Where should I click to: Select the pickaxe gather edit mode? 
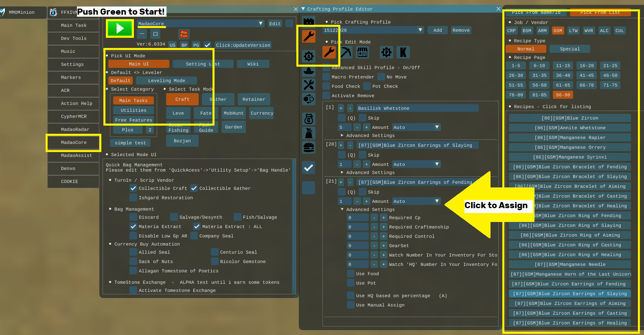click(x=346, y=52)
